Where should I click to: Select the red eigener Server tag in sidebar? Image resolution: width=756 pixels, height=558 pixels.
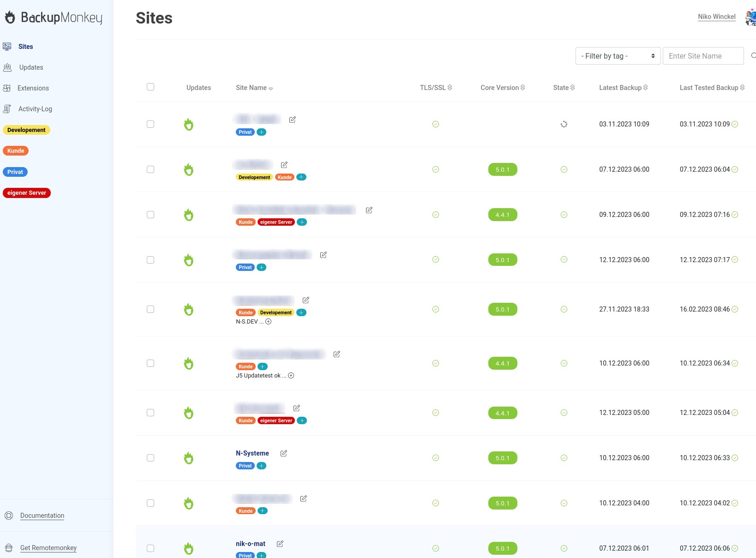point(27,193)
